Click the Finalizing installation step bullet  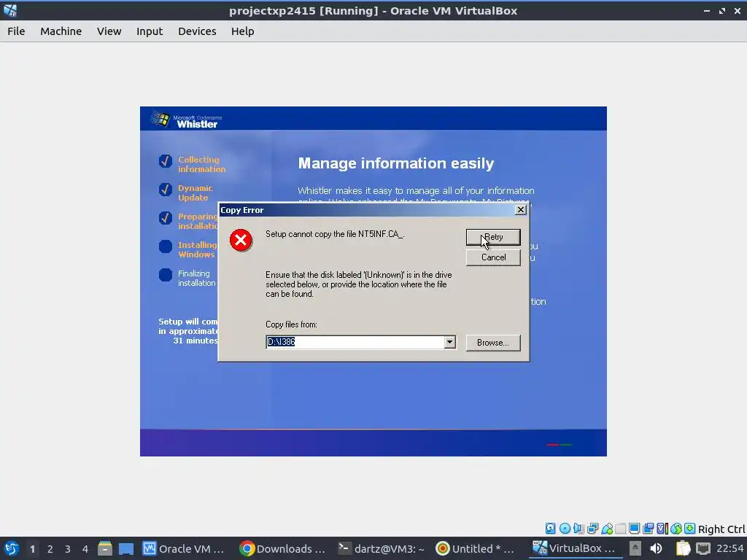pyautogui.click(x=166, y=275)
